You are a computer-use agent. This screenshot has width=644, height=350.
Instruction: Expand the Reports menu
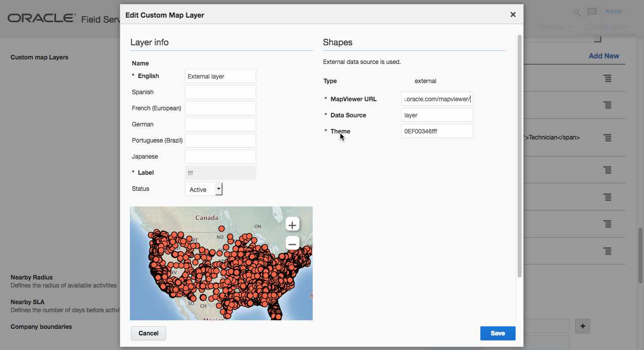pos(555,27)
